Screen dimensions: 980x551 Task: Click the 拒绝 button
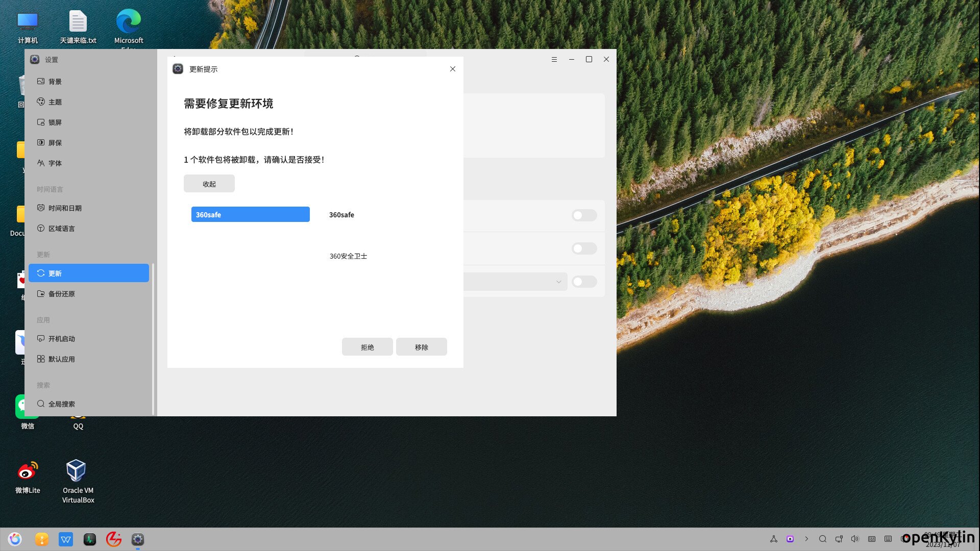pyautogui.click(x=367, y=347)
